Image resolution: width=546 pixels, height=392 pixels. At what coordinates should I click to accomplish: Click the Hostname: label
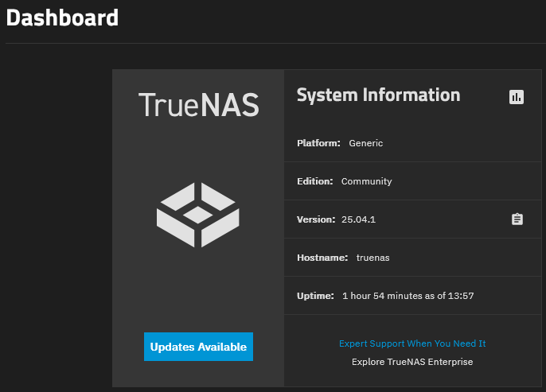point(322,258)
